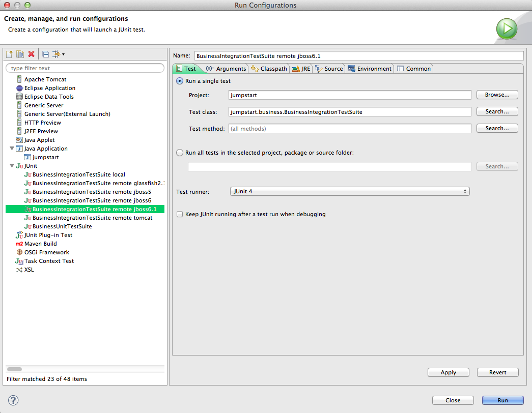The image size is (532, 413).
Task: Collapse the Java Application tree node
Action: (x=12, y=149)
